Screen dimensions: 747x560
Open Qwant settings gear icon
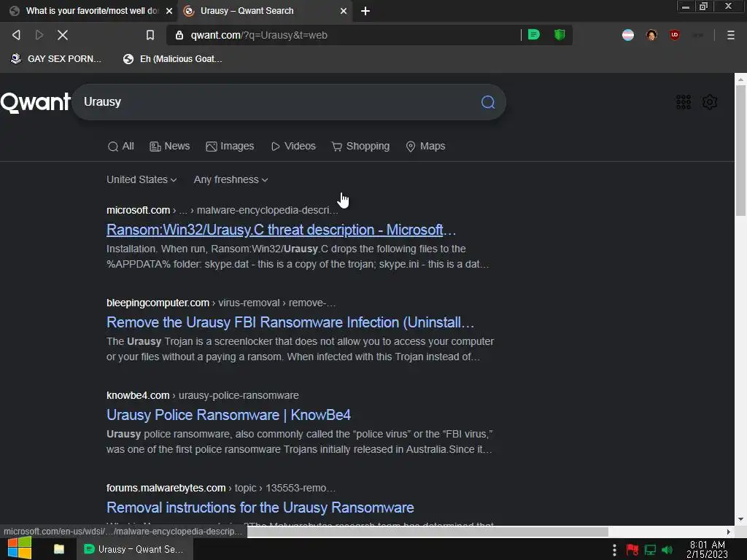[710, 102]
